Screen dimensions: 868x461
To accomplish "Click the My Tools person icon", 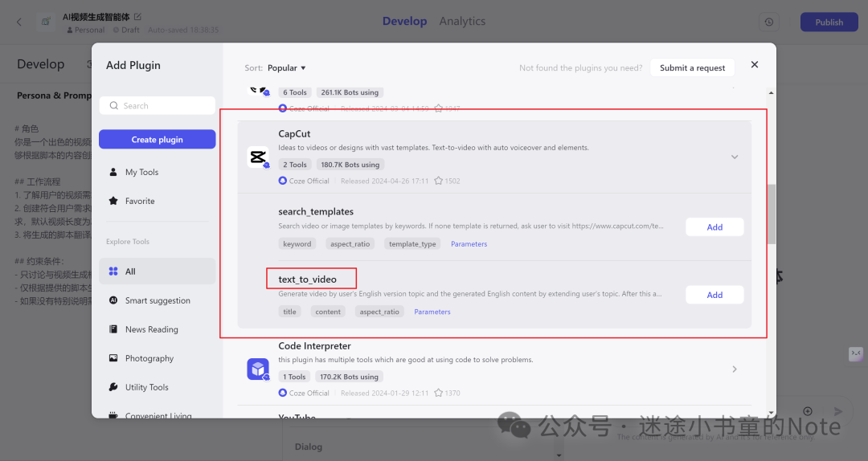I will [113, 172].
